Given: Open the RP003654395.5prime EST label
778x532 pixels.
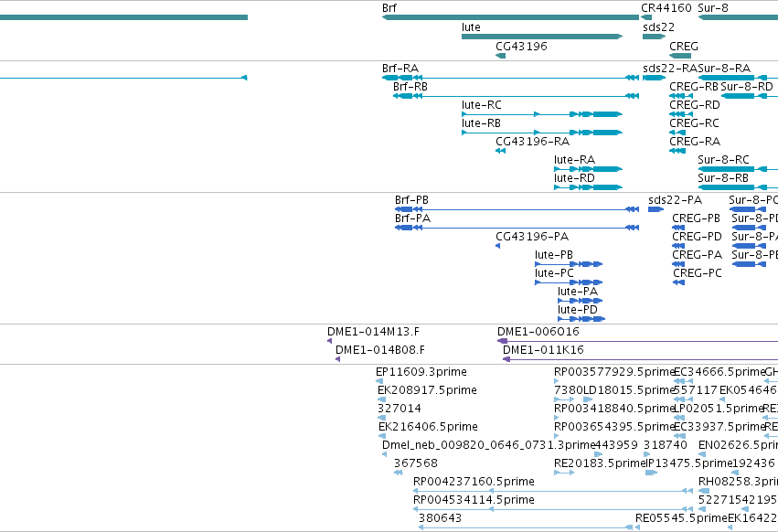Looking at the screenshot, I should [x=614, y=427].
